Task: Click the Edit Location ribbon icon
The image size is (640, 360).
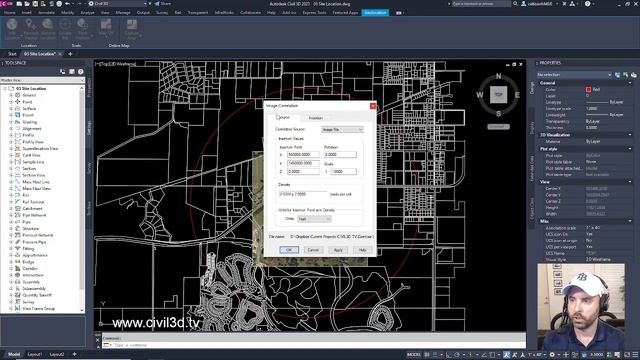Action: click(12, 24)
